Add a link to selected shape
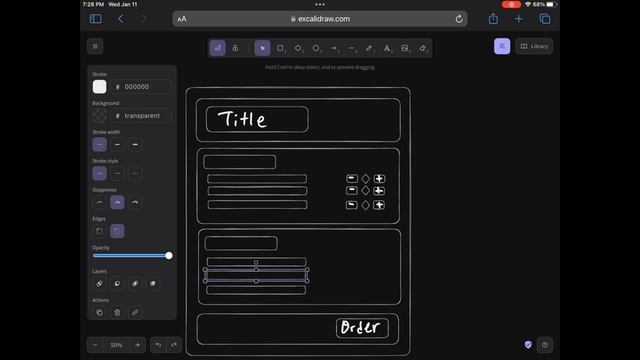The width and height of the screenshot is (640, 360). pos(135,313)
